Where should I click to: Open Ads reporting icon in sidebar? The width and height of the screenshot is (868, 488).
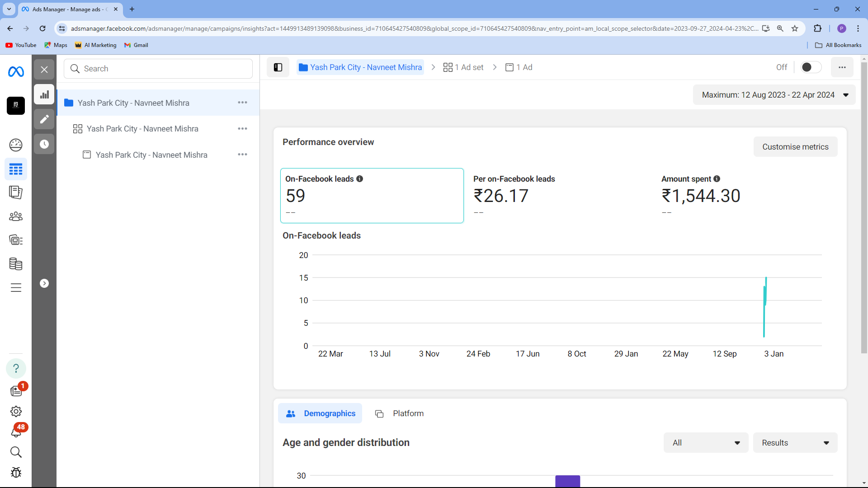[x=16, y=192]
